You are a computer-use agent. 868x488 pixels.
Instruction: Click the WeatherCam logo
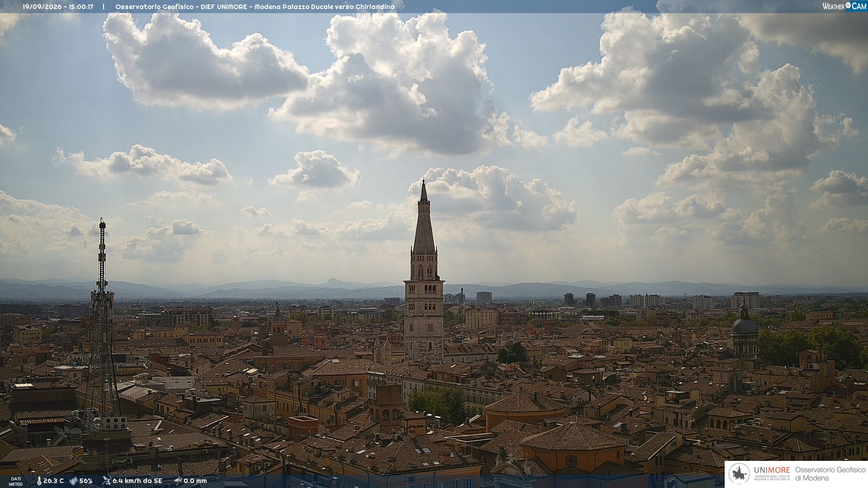pos(844,6)
